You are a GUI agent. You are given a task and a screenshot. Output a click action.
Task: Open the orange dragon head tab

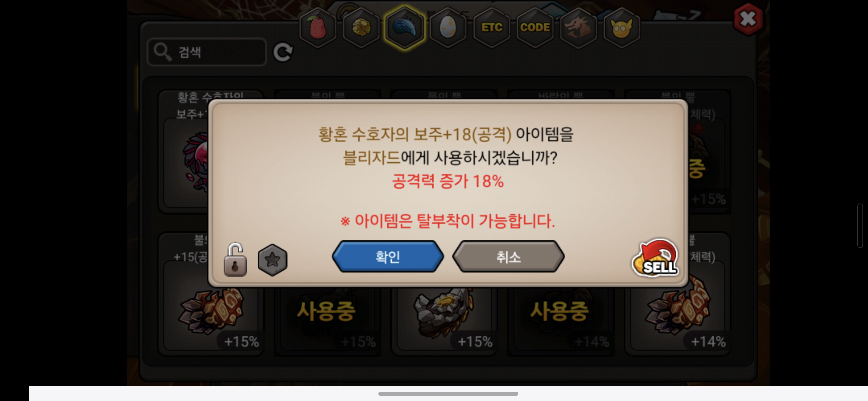[x=578, y=28]
